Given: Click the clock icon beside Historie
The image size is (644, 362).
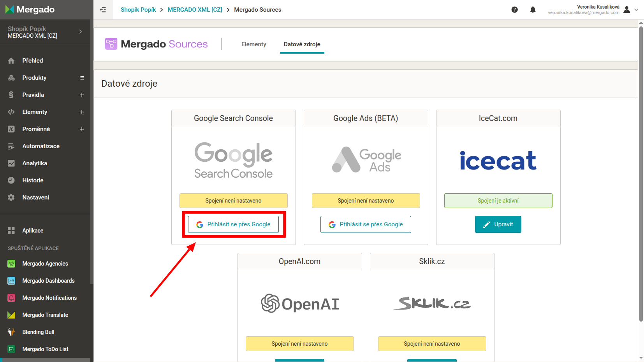Looking at the screenshot, I should (11, 180).
